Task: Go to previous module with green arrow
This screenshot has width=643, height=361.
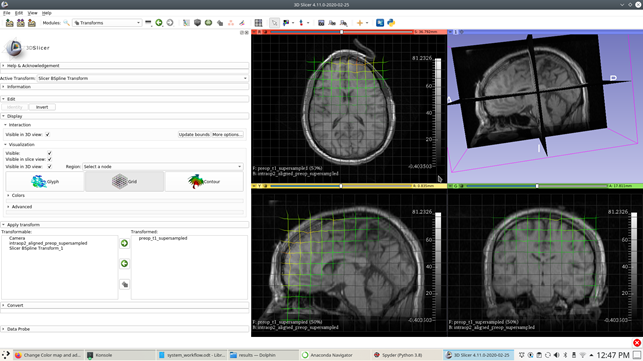Action: [x=159, y=23]
